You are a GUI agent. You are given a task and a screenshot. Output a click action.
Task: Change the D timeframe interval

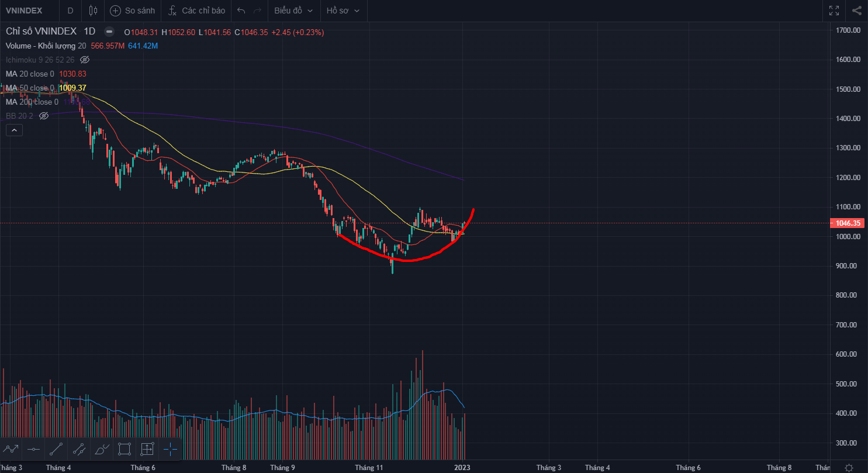tap(71, 11)
